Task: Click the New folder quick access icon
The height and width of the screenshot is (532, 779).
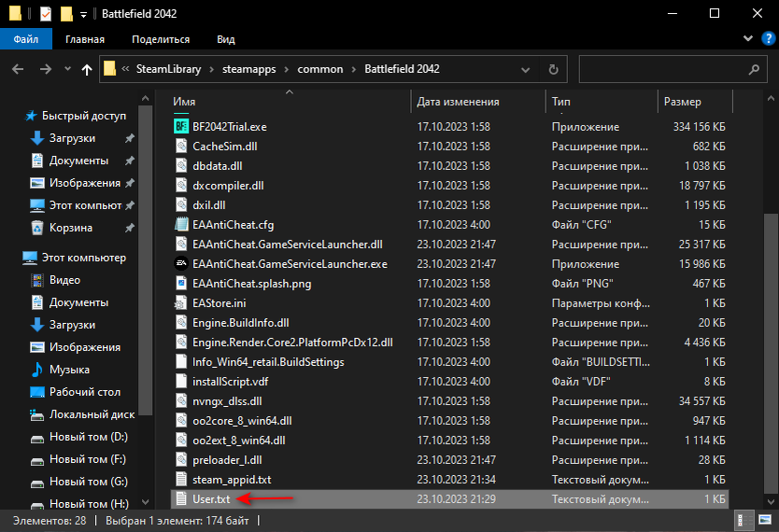Action: tap(66, 13)
